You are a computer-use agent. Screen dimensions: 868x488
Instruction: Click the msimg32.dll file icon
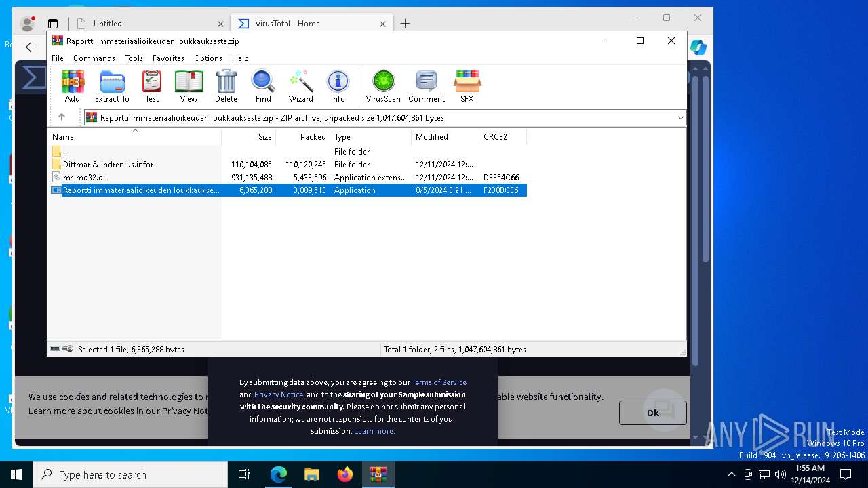[x=56, y=178]
